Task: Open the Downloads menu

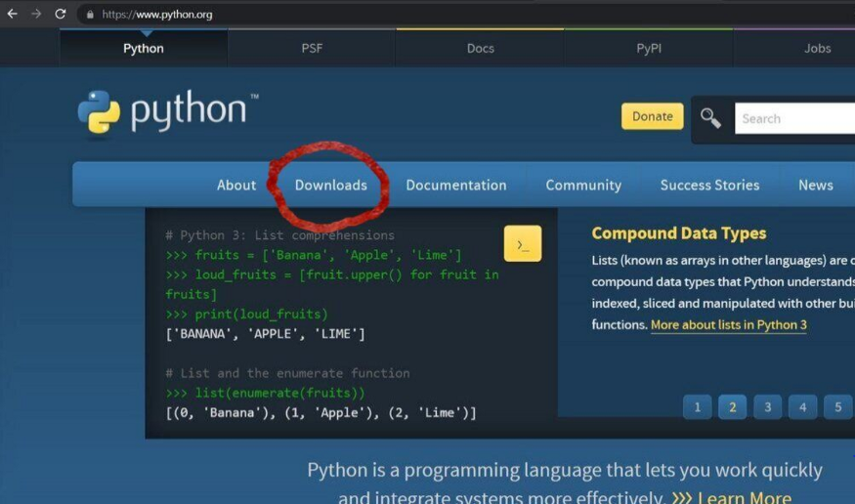Action: pyautogui.click(x=331, y=186)
